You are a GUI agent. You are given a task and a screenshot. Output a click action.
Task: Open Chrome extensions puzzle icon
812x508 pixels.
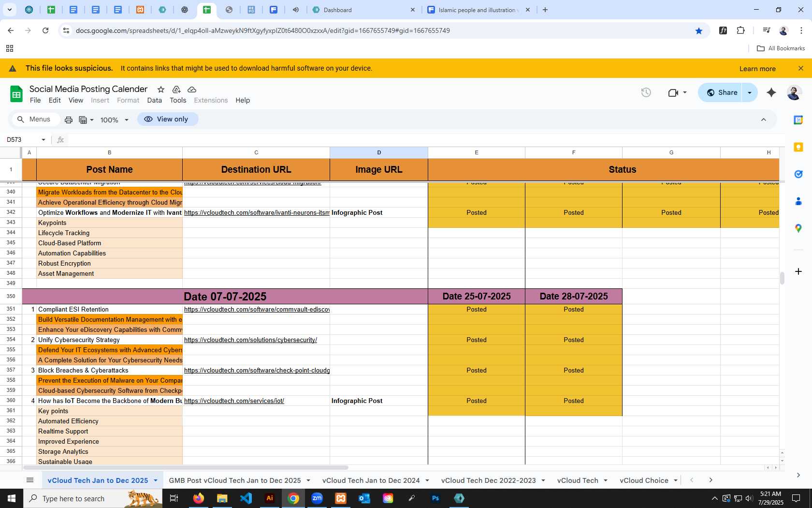(x=740, y=30)
